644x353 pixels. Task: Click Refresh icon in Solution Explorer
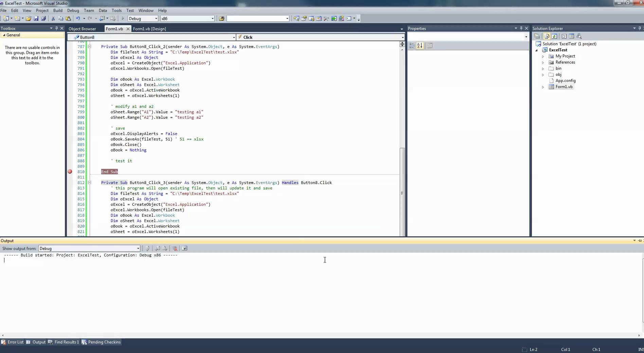tap(554, 36)
